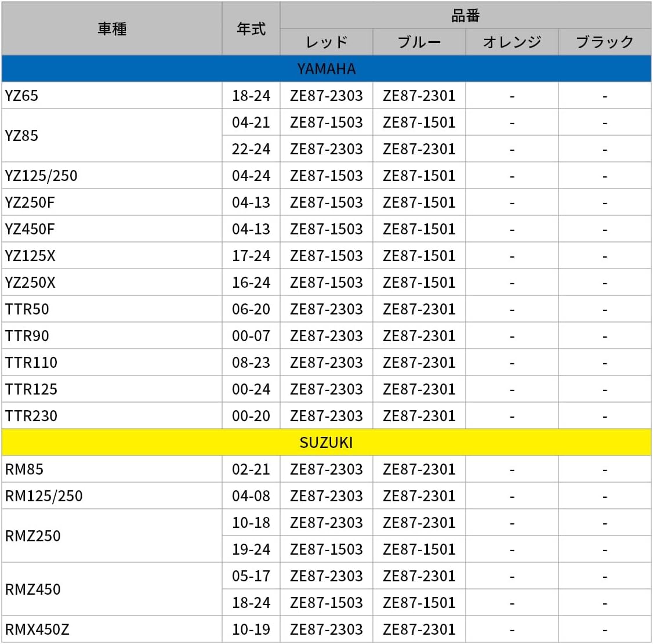
Task: Click the 品番 header cell
Action: coord(466,16)
